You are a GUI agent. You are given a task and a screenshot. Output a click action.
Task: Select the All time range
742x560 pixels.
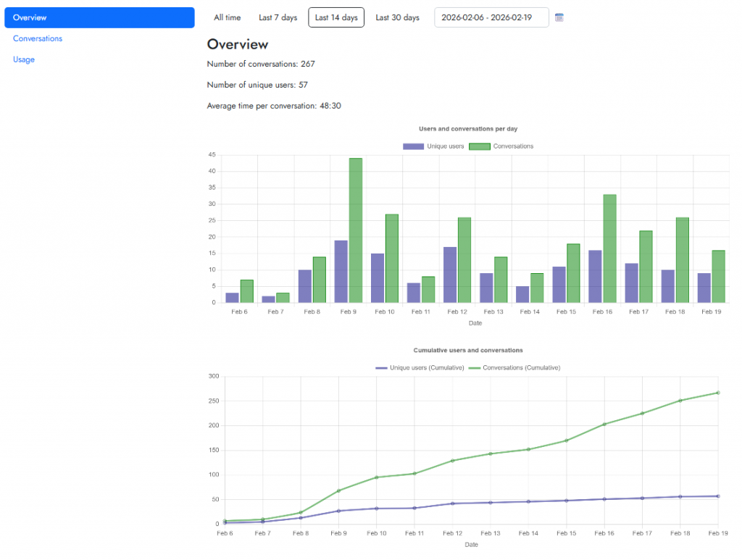coord(228,17)
